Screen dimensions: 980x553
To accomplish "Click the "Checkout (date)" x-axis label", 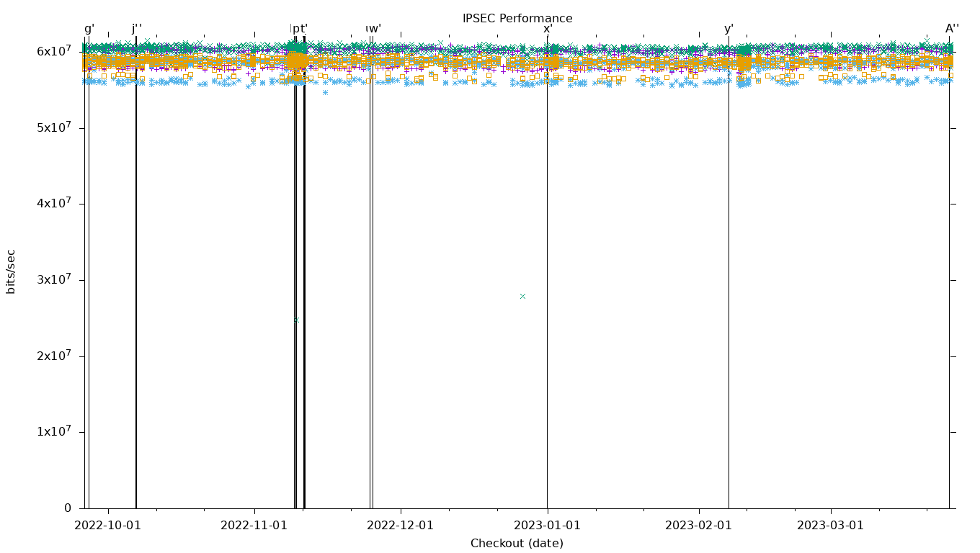I will click(x=517, y=544).
